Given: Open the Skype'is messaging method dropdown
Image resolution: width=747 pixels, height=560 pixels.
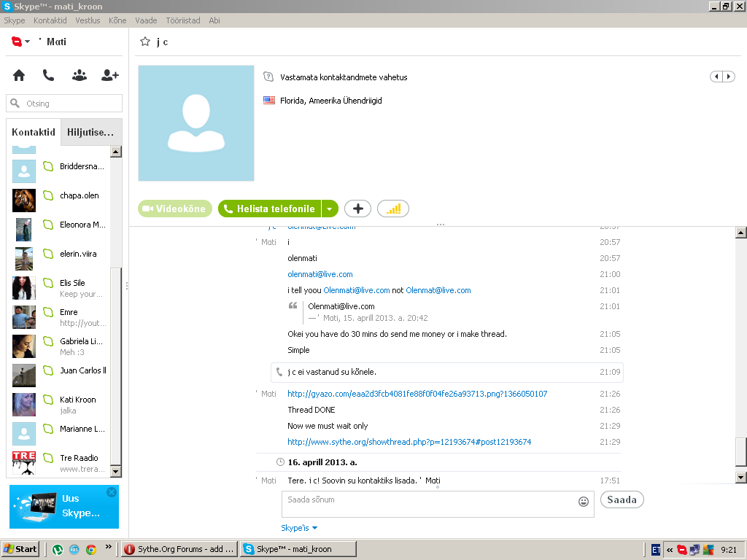Looking at the screenshot, I should pyautogui.click(x=299, y=528).
